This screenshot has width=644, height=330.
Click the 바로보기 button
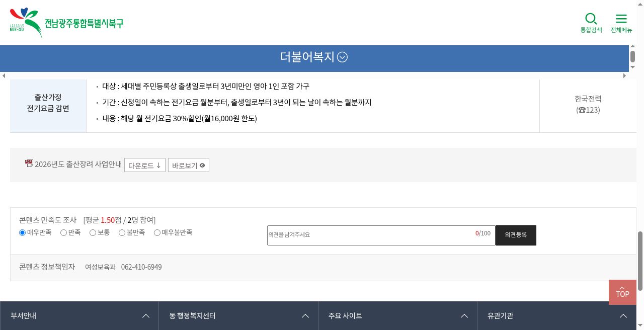[189, 165]
